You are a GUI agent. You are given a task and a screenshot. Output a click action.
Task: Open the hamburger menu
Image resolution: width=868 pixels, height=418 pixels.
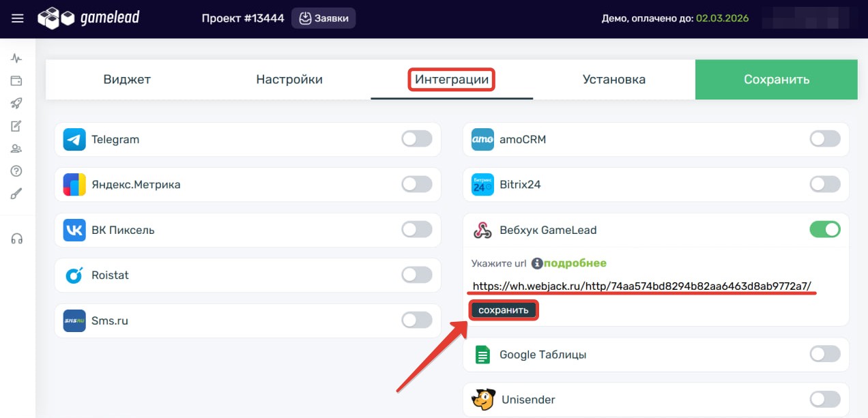tap(18, 18)
